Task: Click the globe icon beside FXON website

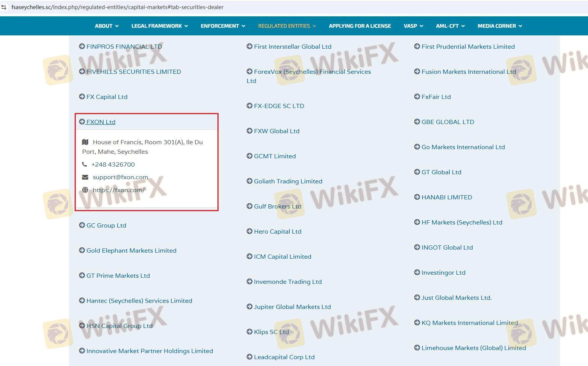Action: point(85,190)
